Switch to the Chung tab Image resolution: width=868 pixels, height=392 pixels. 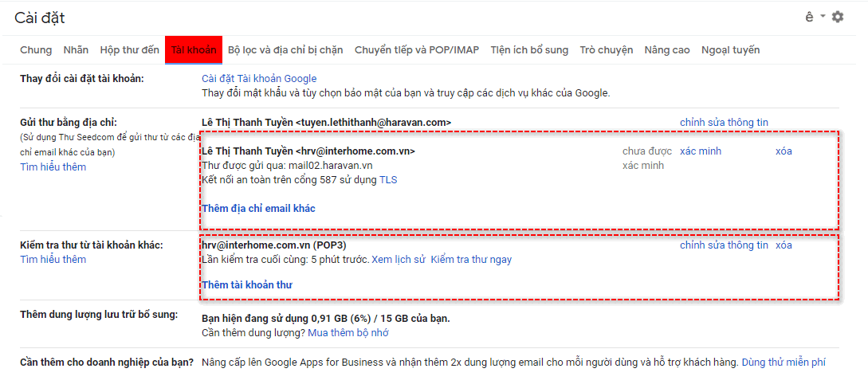(x=36, y=49)
